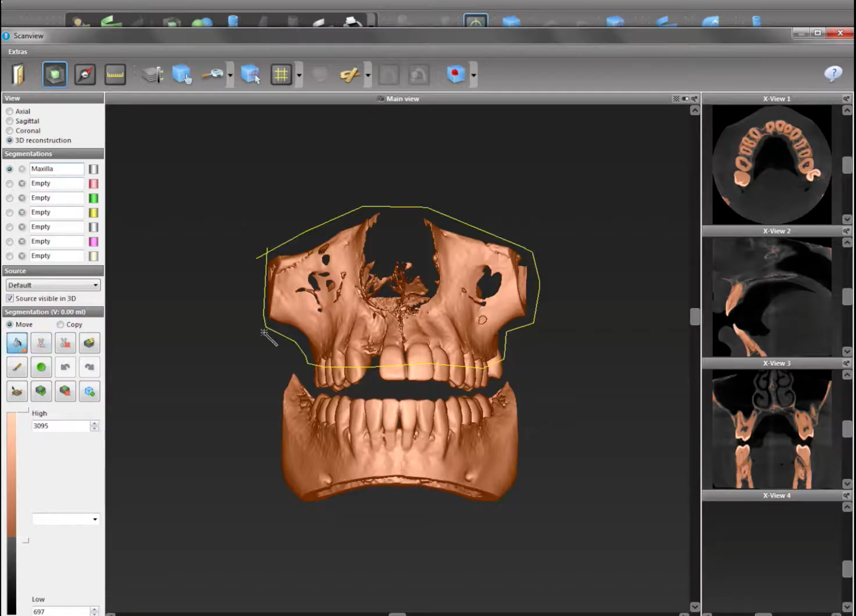This screenshot has height=616, width=856.
Task: Expand dropdown arrow next to magnifier tool
Action: tap(230, 75)
